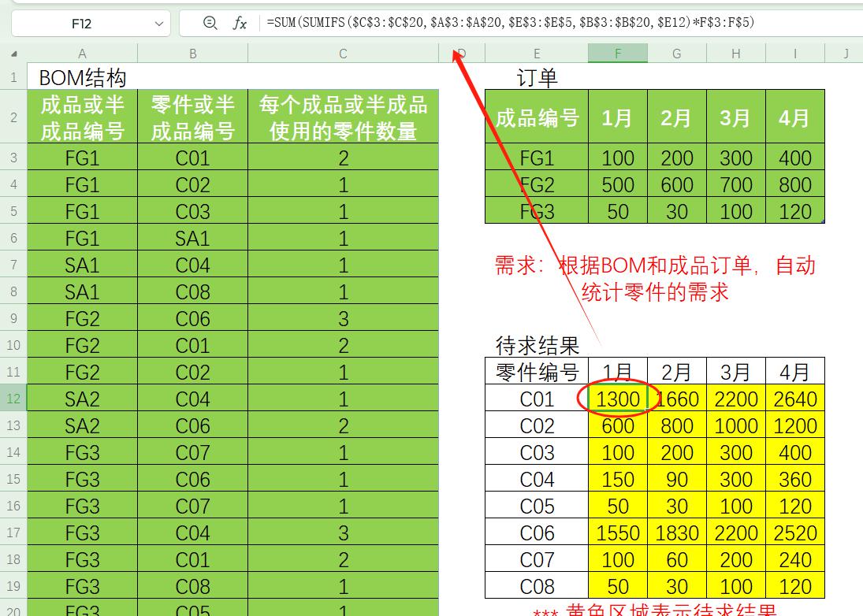Select column E header

tap(537, 54)
